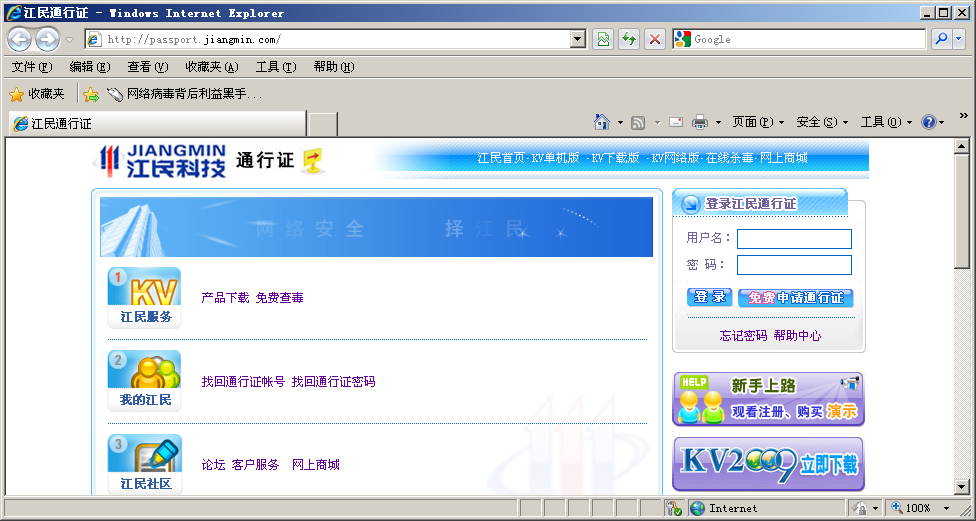The width and height of the screenshot is (976, 521).
Task: Open the recent pages dropdown beside Forward
Action: pos(69,40)
